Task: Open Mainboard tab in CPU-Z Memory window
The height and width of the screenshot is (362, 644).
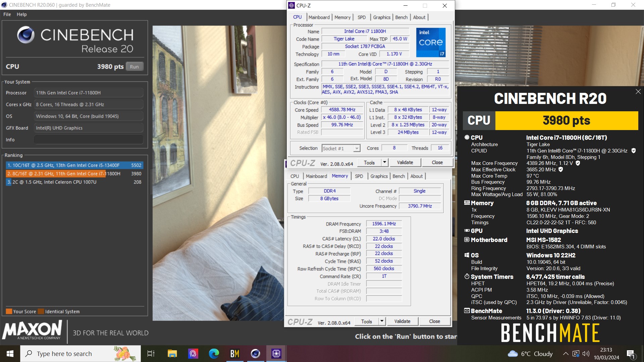Action: coord(316,176)
